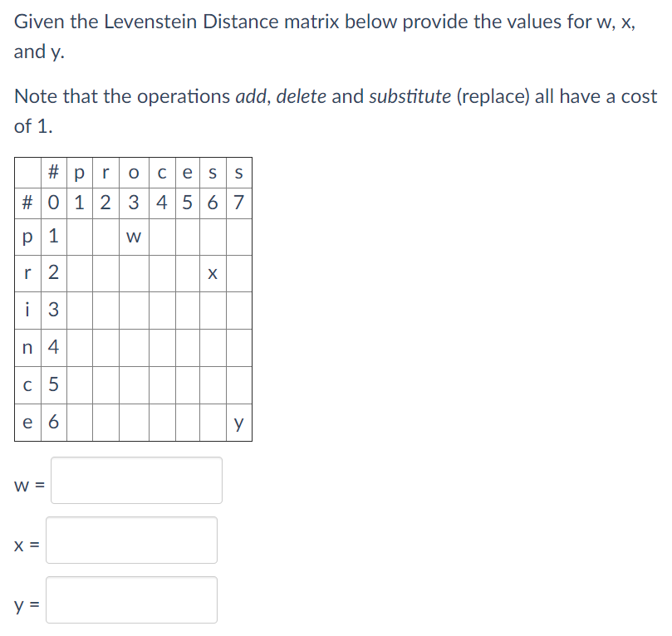Select the matrix cell containing w
672x636 pixels.
pos(132,237)
